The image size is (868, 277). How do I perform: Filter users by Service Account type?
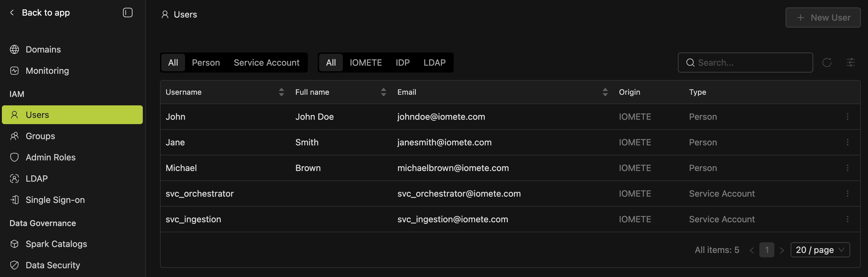[x=266, y=63]
